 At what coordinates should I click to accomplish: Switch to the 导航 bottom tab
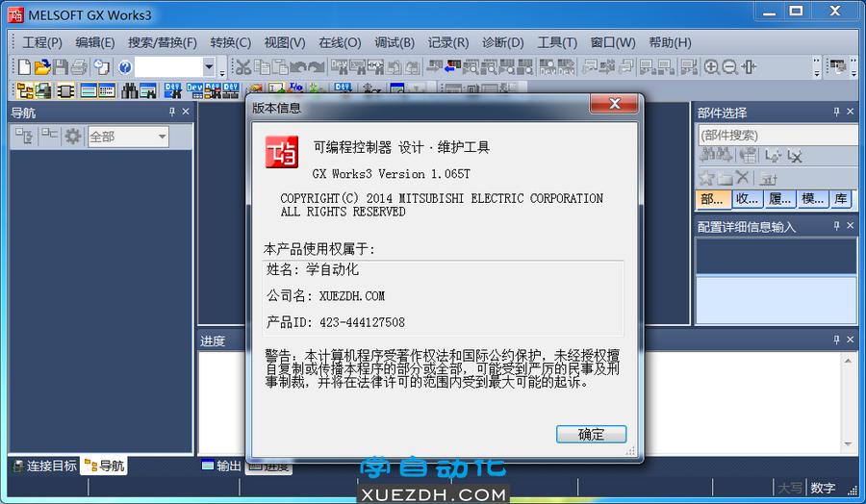coord(104,466)
